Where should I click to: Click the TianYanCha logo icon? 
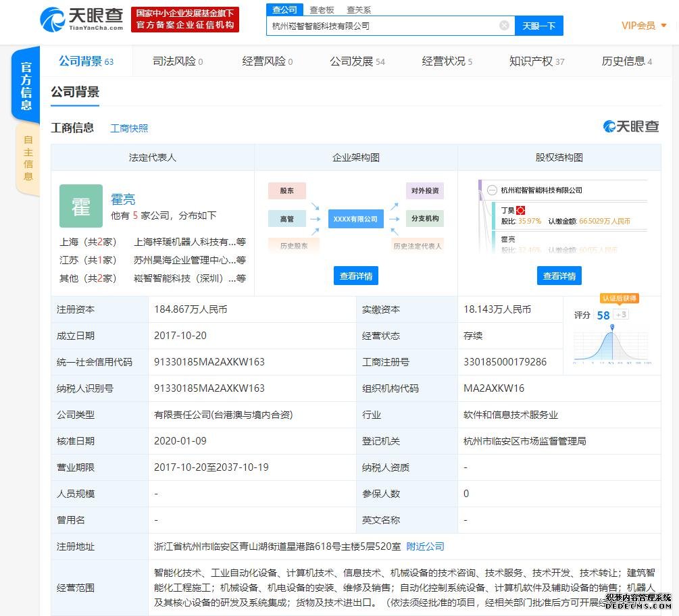tap(53, 20)
